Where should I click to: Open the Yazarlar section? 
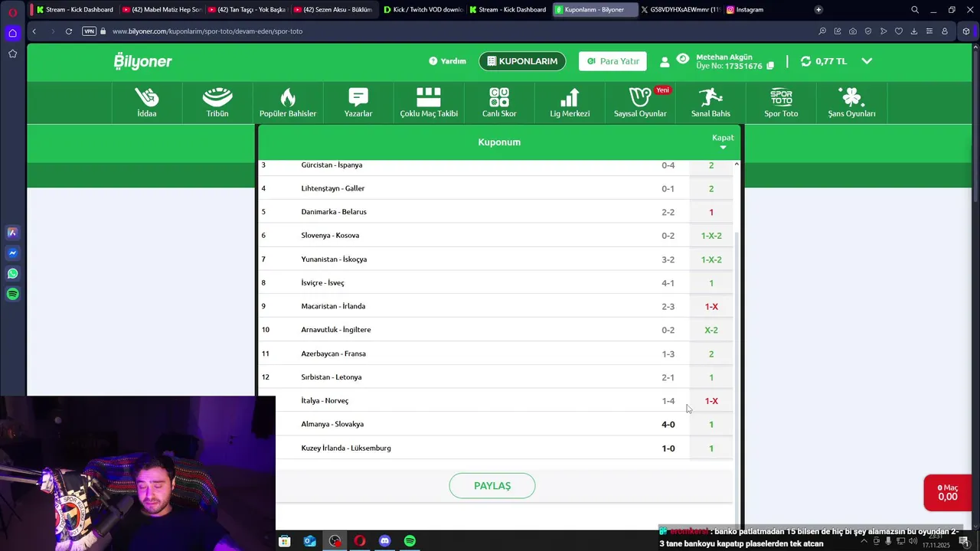tap(358, 103)
